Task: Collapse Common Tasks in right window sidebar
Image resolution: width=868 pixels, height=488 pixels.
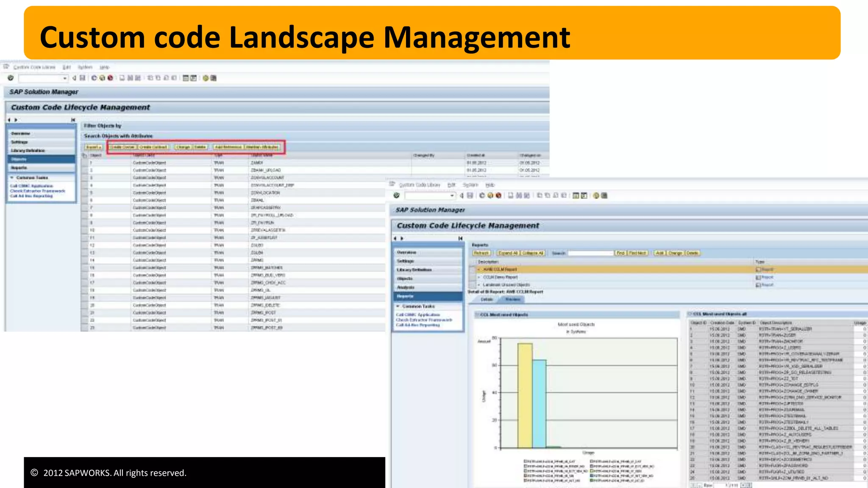Action: point(398,306)
